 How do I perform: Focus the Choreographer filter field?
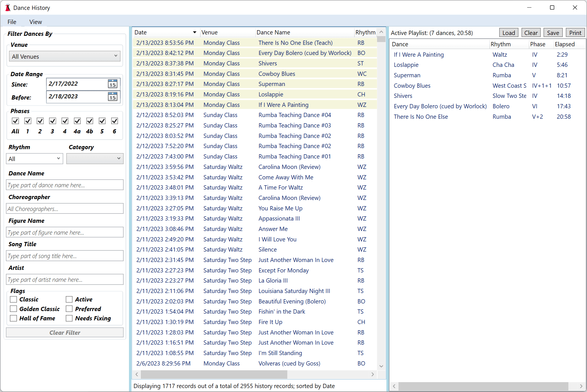(x=65, y=209)
